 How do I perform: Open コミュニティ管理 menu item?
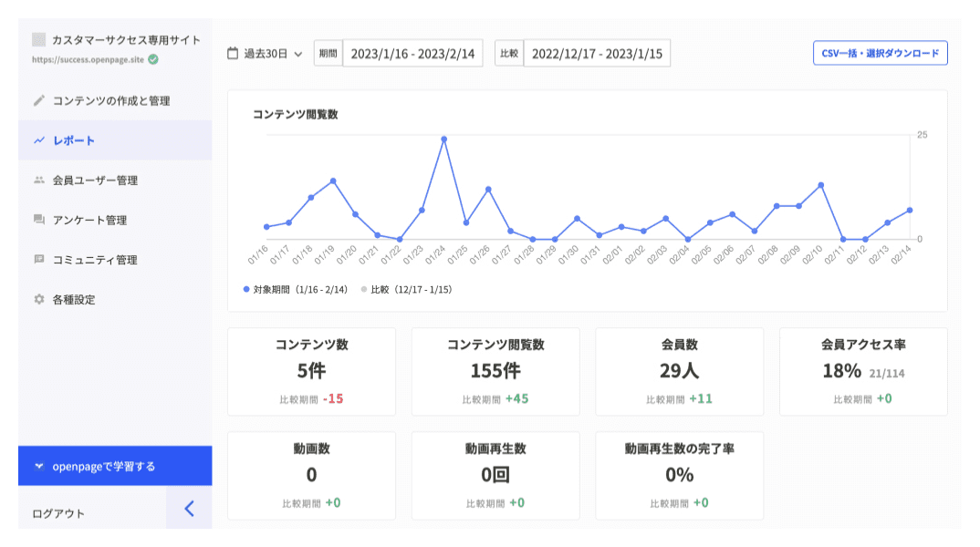point(115,259)
